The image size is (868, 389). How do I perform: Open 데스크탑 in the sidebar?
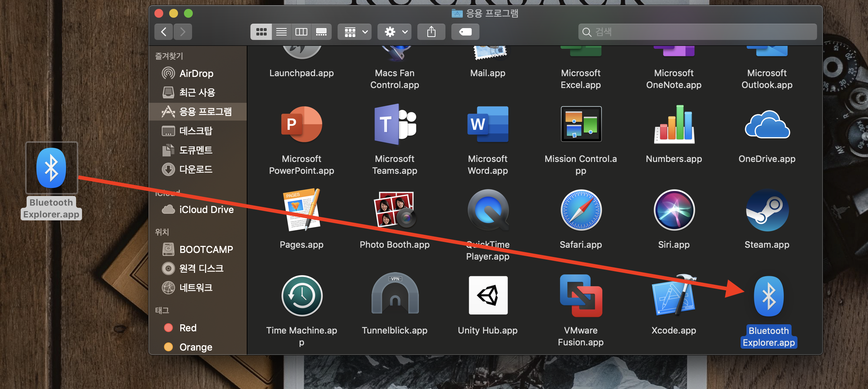click(x=198, y=131)
